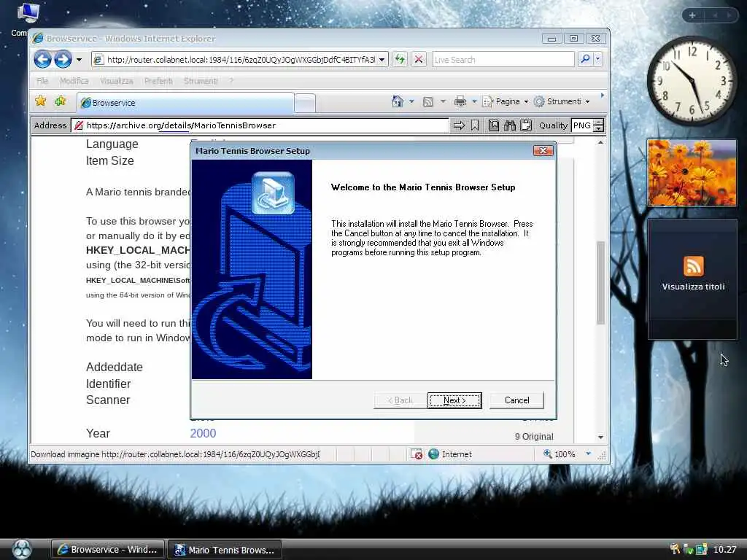Click the IE Forward arrow button
Screen dimensions: 747x560
click(63, 60)
